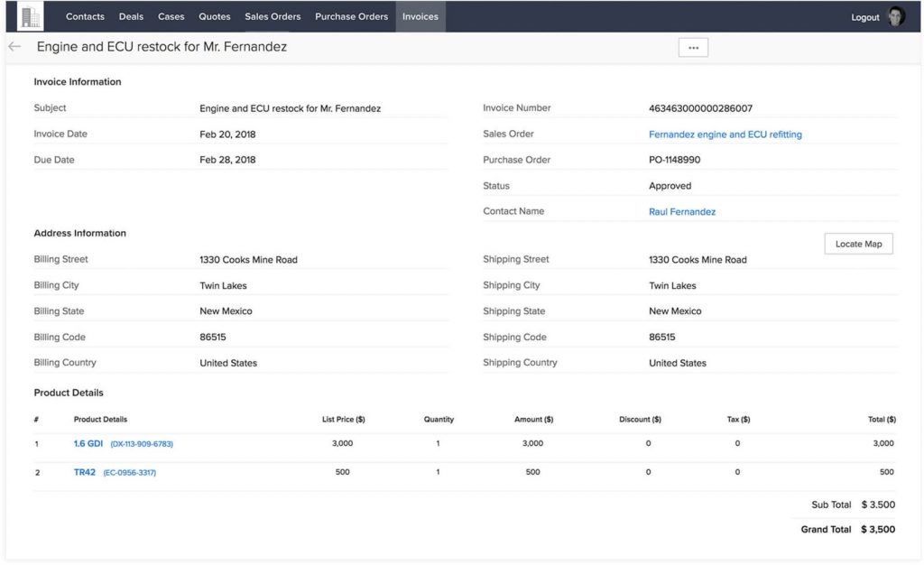Click the company building logo icon
Image resolution: width=924 pixels, height=565 pixels.
[x=30, y=16]
